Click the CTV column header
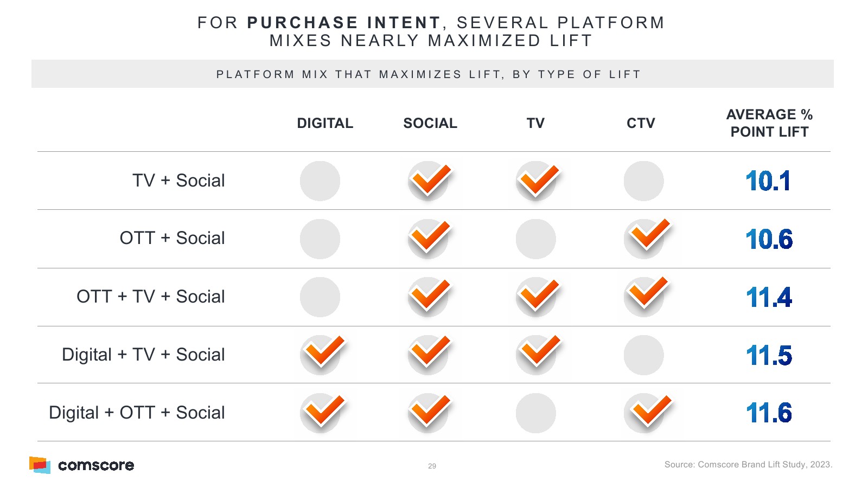Viewport: 868px width, 488px height. pos(641,124)
